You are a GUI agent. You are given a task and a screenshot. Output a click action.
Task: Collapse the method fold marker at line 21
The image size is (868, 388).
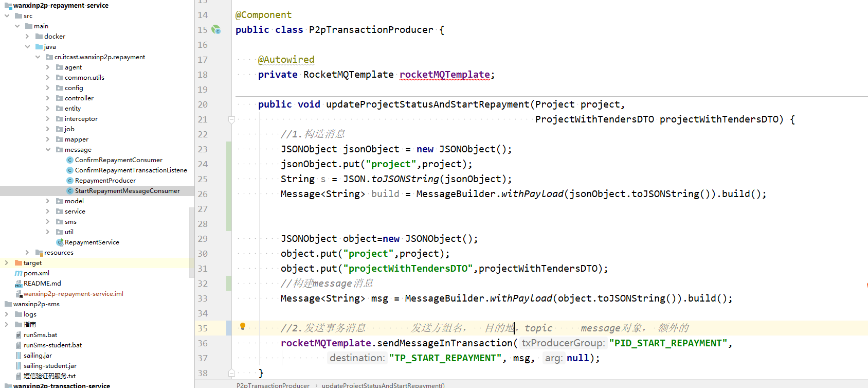[x=231, y=119]
